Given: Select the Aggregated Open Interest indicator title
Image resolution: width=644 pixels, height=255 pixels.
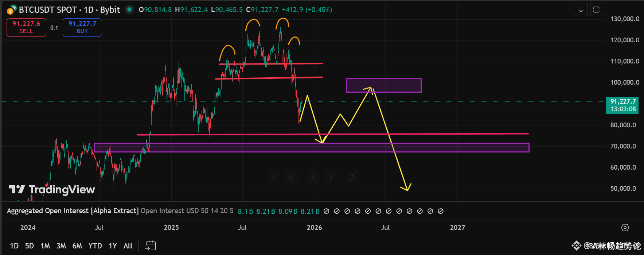Looking at the screenshot, I should point(73,211).
